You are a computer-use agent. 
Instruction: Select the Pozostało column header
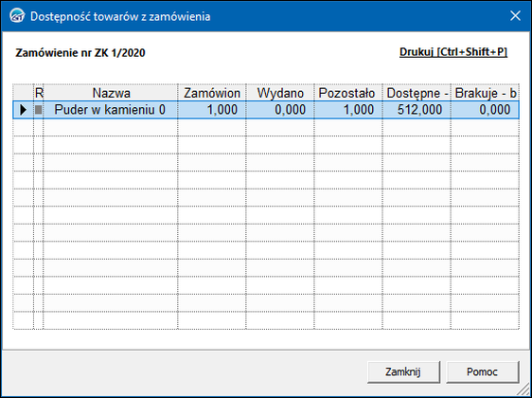pyautogui.click(x=348, y=93)
